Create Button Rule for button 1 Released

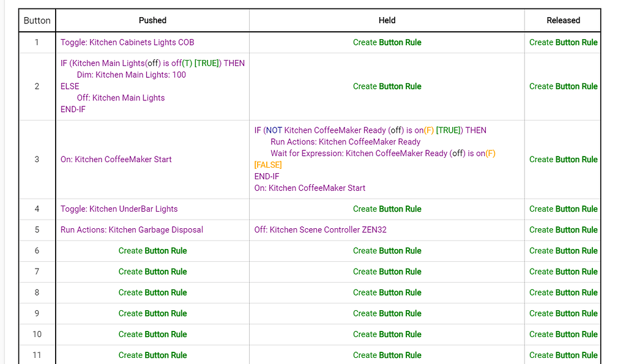pos(563,42)
